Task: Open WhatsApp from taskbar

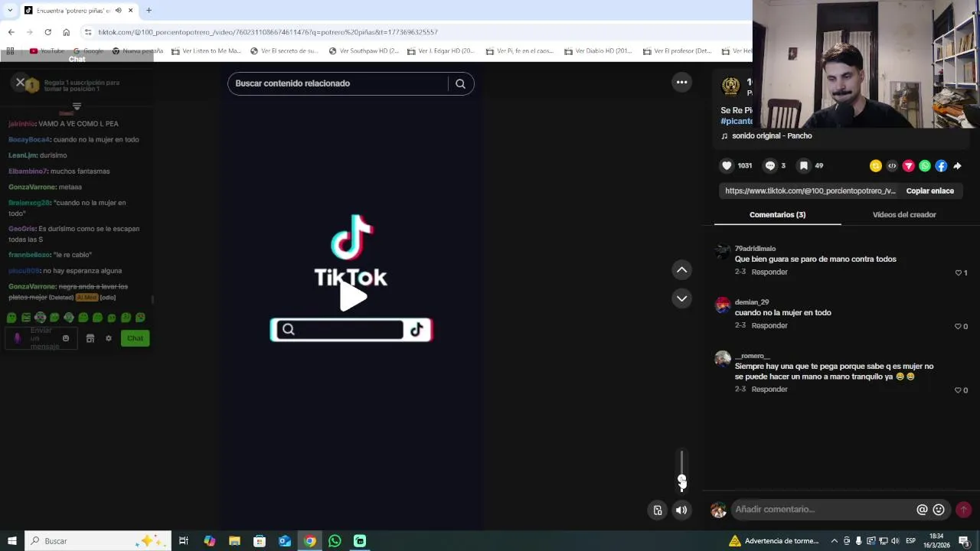Action: click(x=335, y=541)
